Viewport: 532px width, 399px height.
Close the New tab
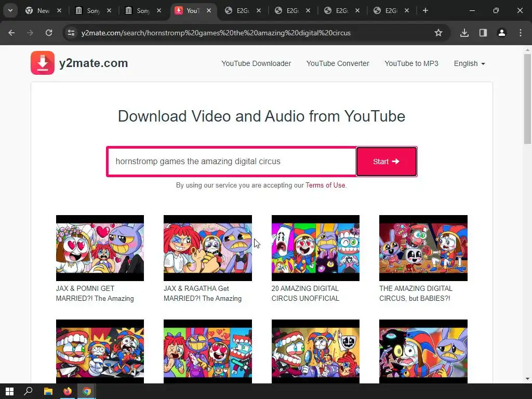[x=59, y=10]
